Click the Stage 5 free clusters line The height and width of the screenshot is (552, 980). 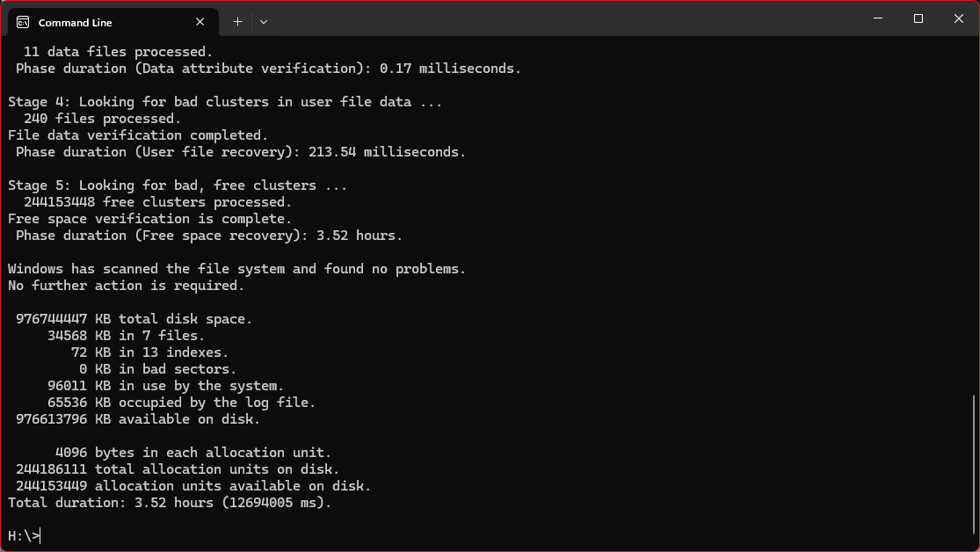pyautogui.click(x=177, y=185)
